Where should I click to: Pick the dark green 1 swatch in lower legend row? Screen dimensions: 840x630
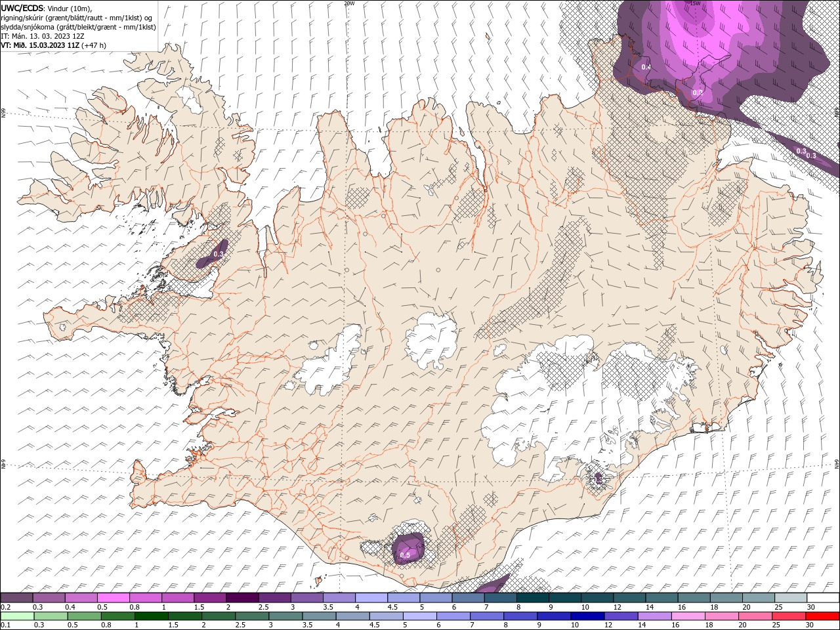tap(152, 616)
